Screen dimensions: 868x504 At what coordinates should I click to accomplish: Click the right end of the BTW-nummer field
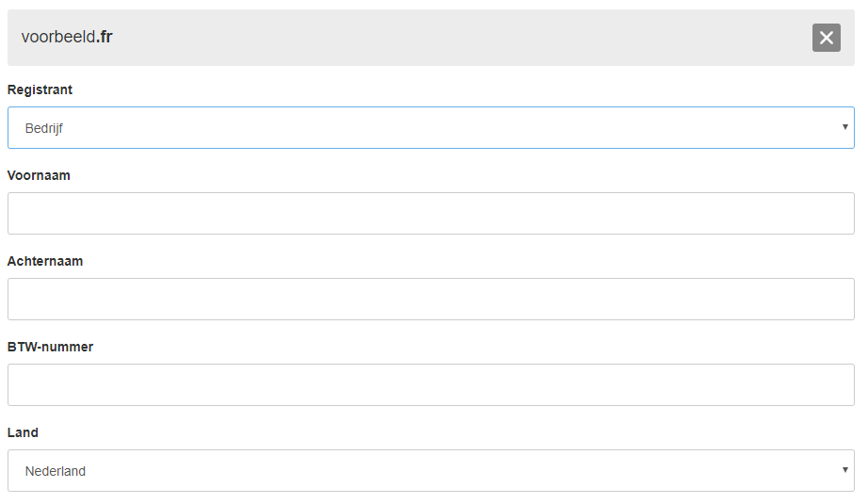point(830,385)
